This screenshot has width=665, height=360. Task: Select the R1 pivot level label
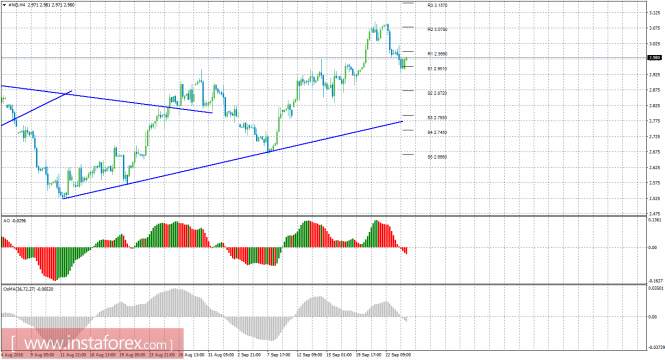437,54
